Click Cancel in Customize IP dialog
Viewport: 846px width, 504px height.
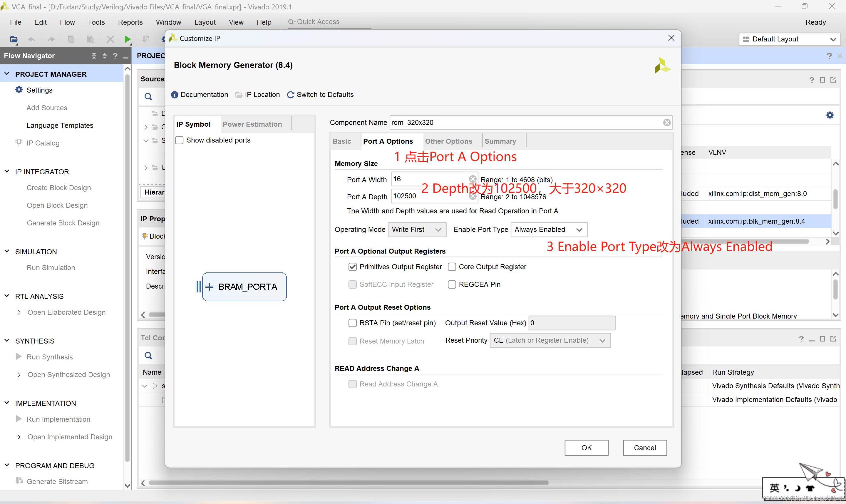coord(645,448)
